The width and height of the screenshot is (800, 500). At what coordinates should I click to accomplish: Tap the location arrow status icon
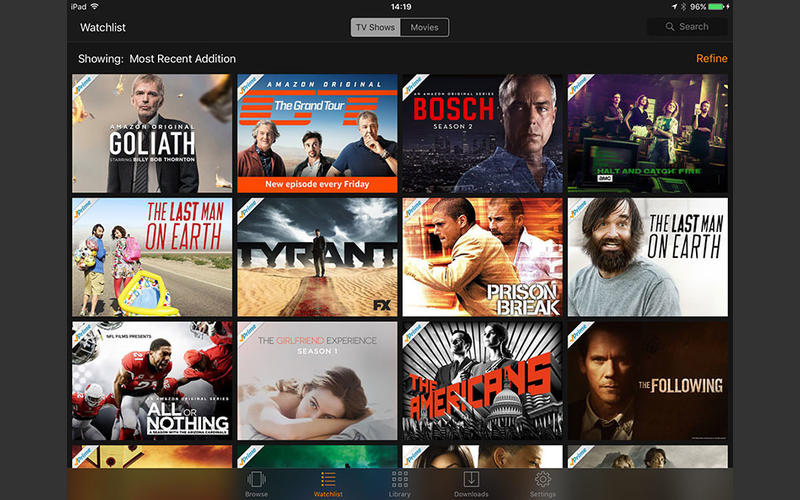[674, 7]
